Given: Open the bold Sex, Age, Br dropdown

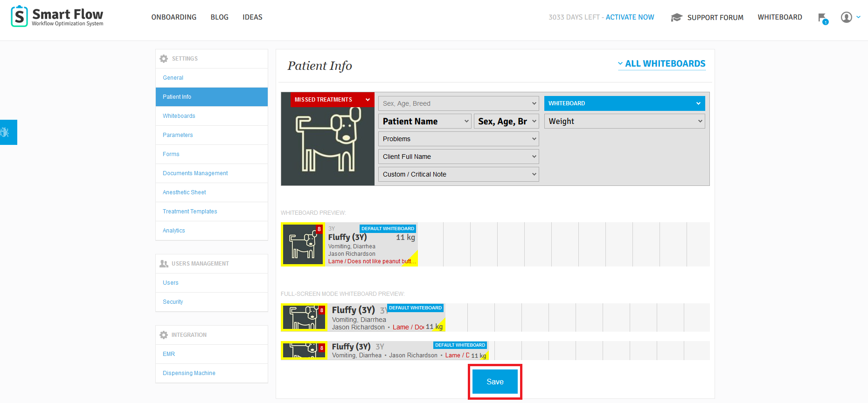Looking at the screenshot, I should click(506, 121).
